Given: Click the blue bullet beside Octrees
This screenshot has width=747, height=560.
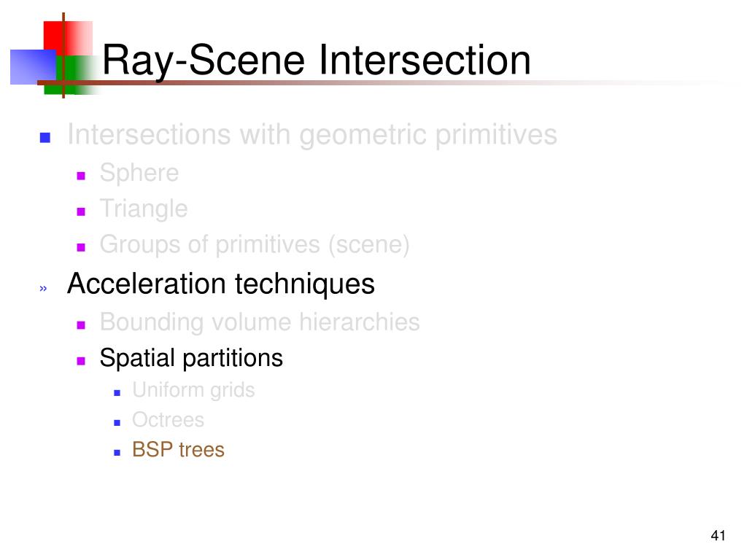Looking at the screenshot, I should pos(117,423).
